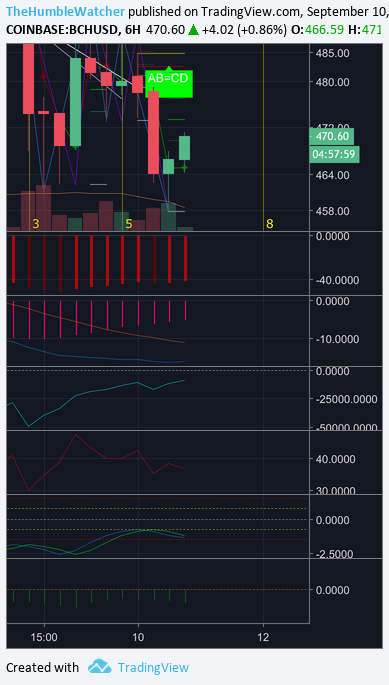Viewport: 389px width, 685px height.
Task: Click the -40.0000 indicator scale label
Action: 337,280
